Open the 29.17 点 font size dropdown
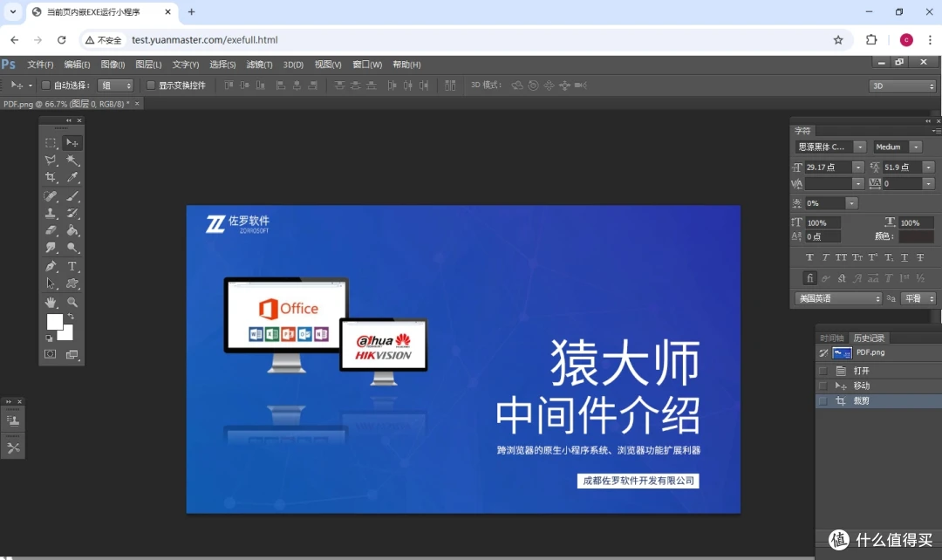The height and width of the screenshot is (560, 942). 858,167
